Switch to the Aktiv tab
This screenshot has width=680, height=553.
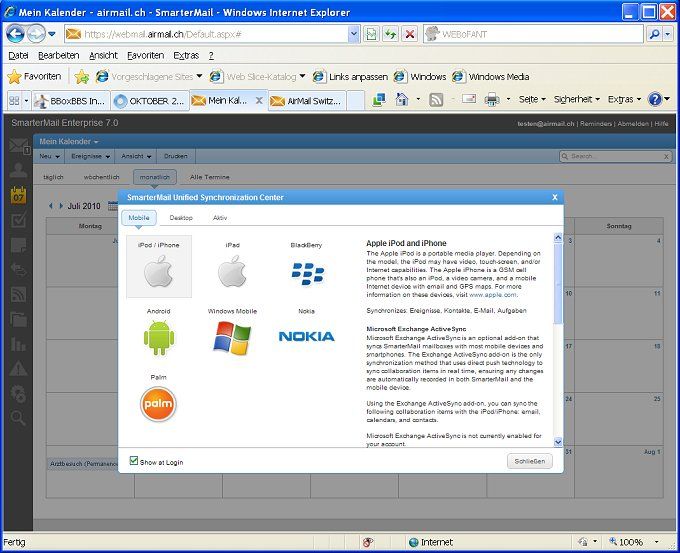click(220, 217)
